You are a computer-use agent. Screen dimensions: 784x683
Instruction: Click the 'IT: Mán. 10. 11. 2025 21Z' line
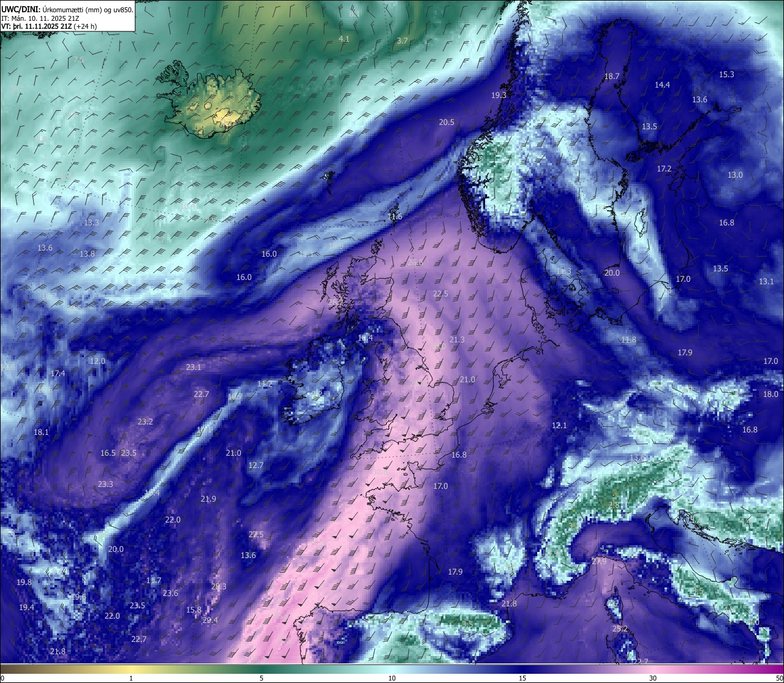pyautogui.click(x=40, y=18)
